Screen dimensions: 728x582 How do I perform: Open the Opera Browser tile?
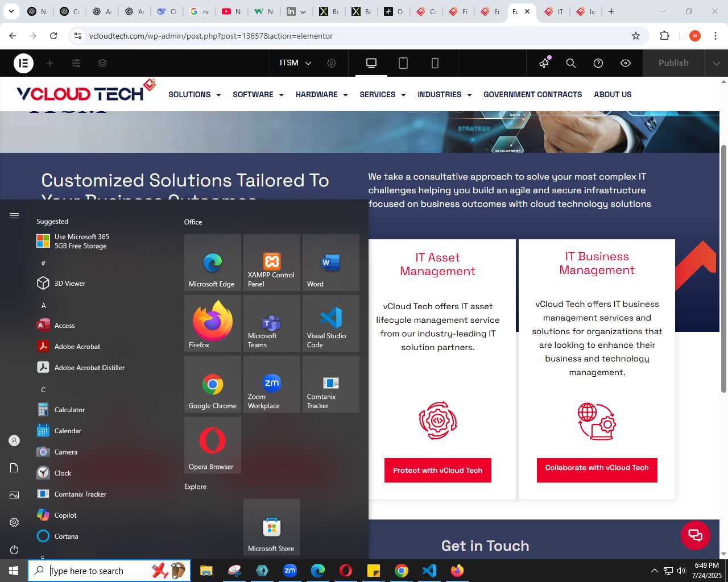pos(213,445)
